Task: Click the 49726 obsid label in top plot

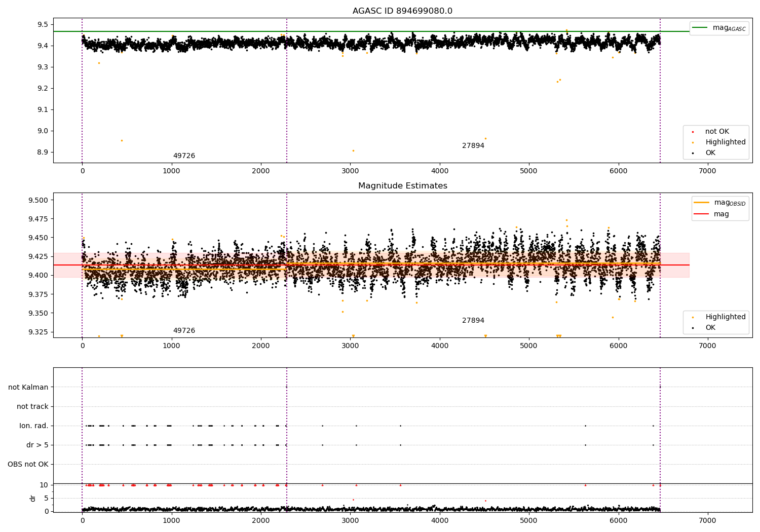Action: 184,156
